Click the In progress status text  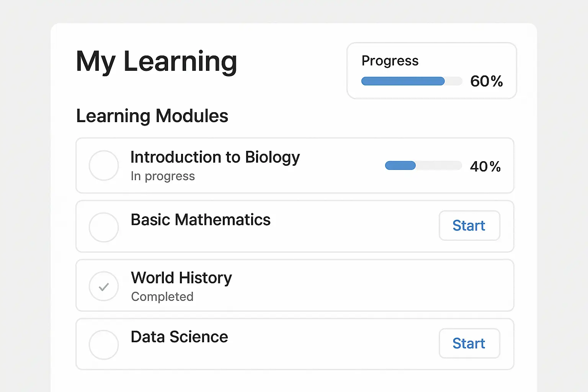pos(163,176)
